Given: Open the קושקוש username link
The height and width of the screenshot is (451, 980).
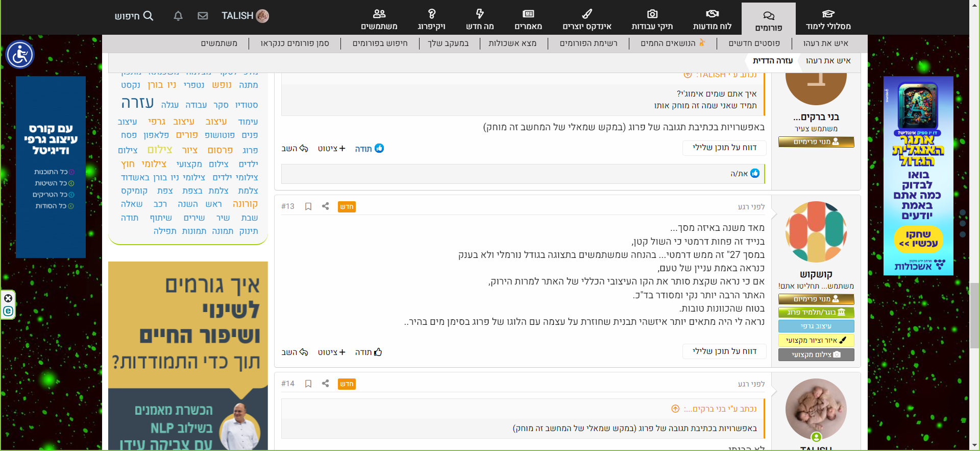Looking at the screenshot, I should (816, 274).
